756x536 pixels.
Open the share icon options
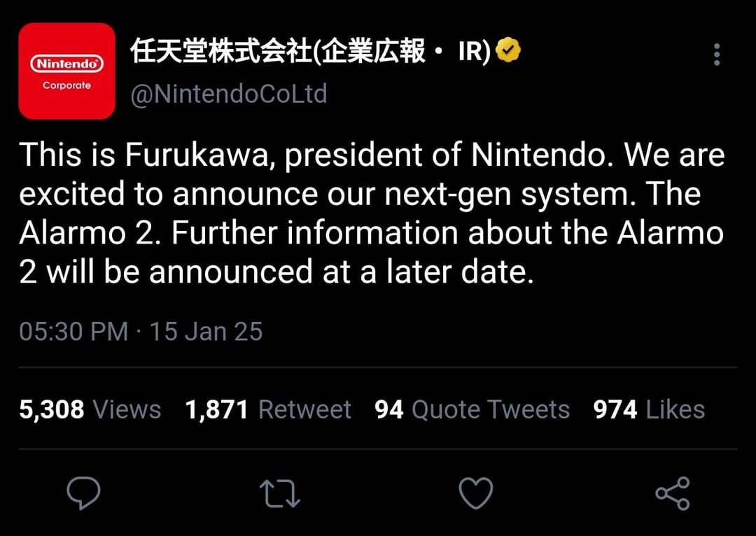point(672,493)
